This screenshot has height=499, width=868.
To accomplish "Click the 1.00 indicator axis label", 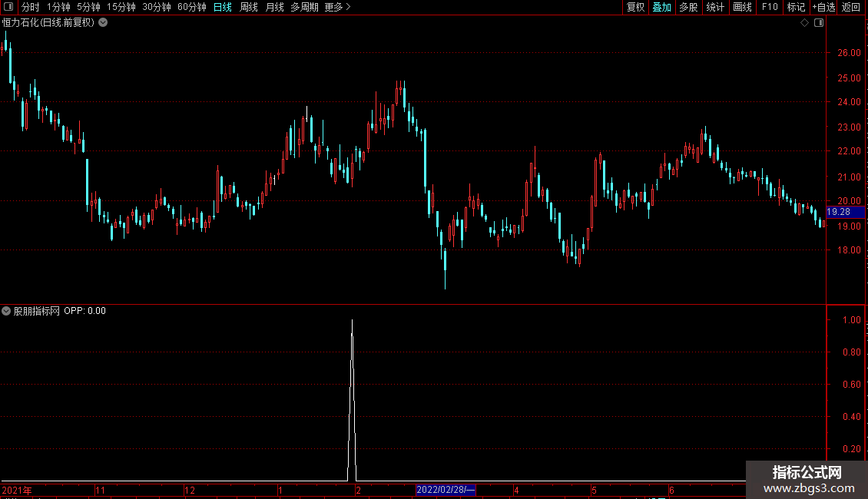I will pyautogui.click(x=851, y=320).
